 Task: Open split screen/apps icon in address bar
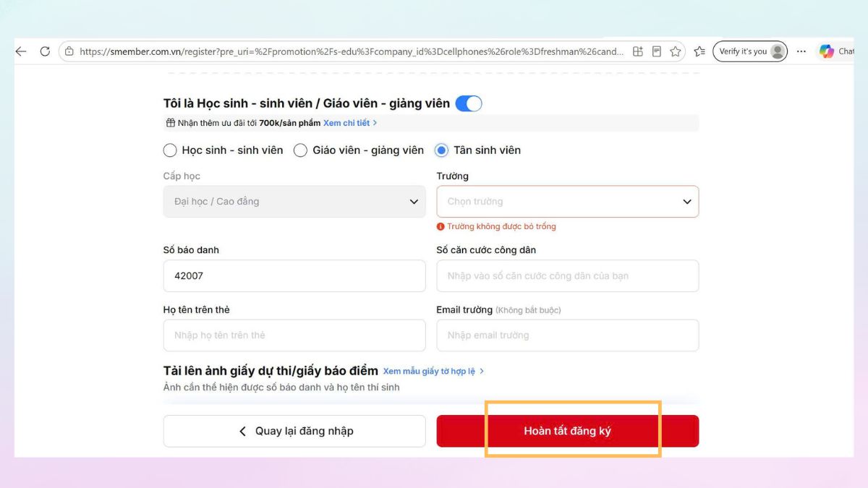pyautogui.click(x=638, y=51)
